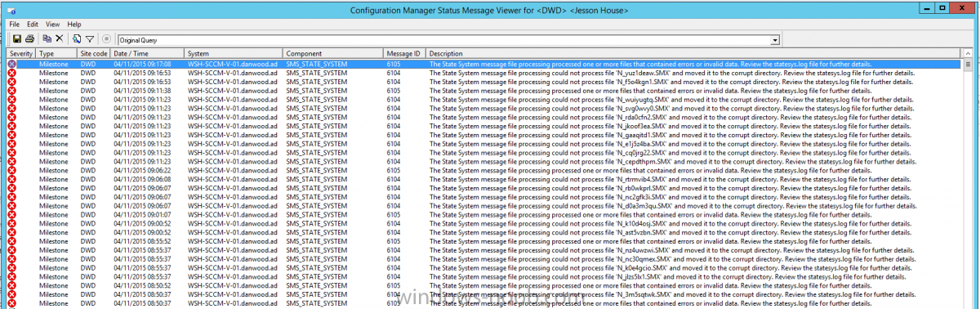Viewport: 980px width, 309px height.
Task: Click the info icon on the 09:17:08 row
Action: 12,63
